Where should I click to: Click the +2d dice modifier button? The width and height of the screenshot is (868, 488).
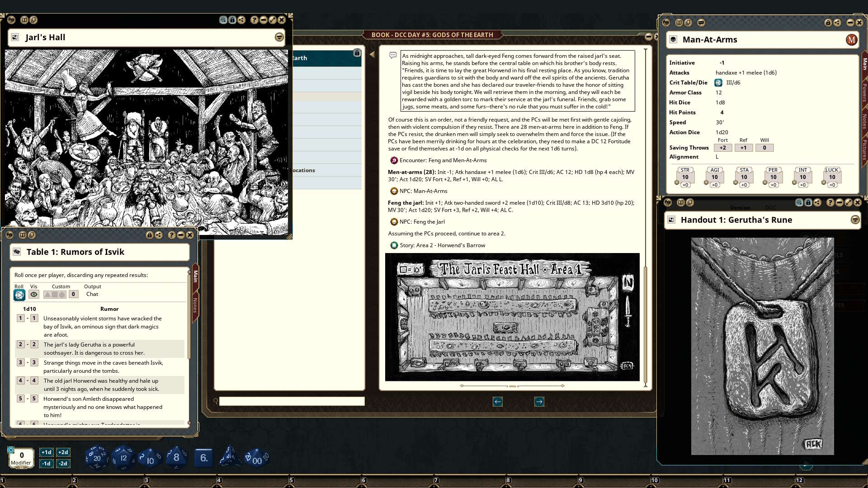[63, 452]
